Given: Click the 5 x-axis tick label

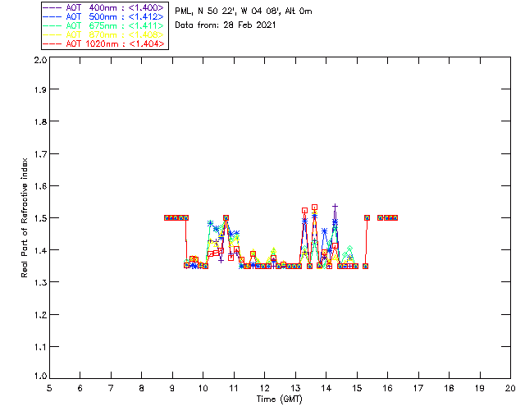Looking at the screenshot, I should (x=49, y=388).
